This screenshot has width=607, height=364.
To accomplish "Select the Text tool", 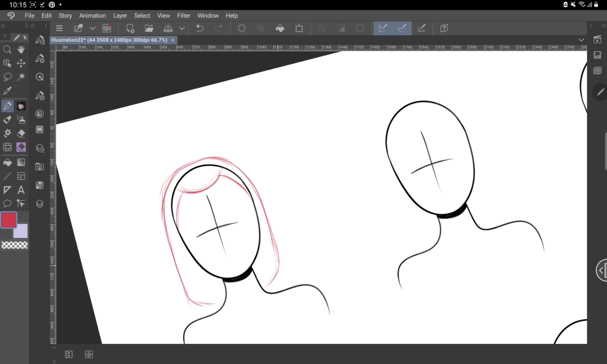I will tap(21, 190).
